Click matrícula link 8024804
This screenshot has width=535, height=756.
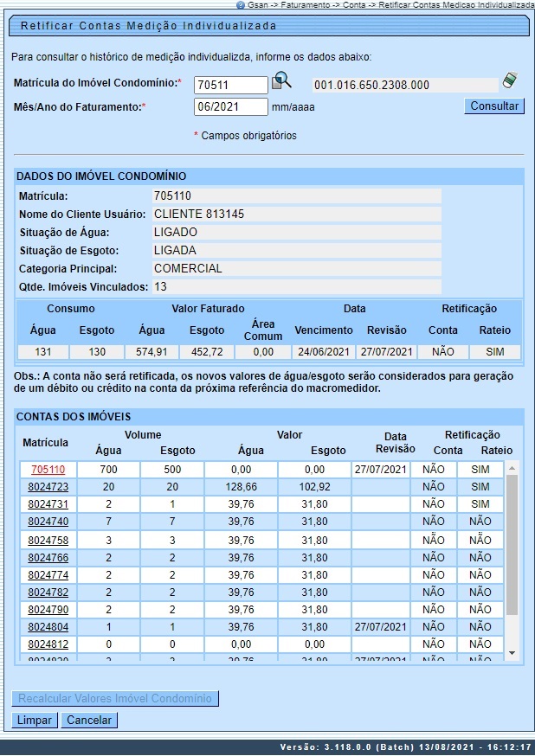pos(48,626)
